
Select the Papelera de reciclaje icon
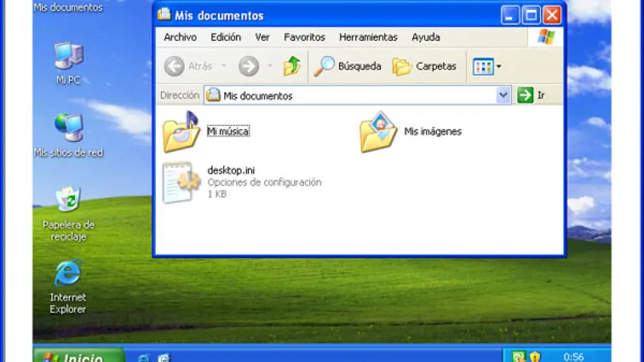click(x=68, y=202)
